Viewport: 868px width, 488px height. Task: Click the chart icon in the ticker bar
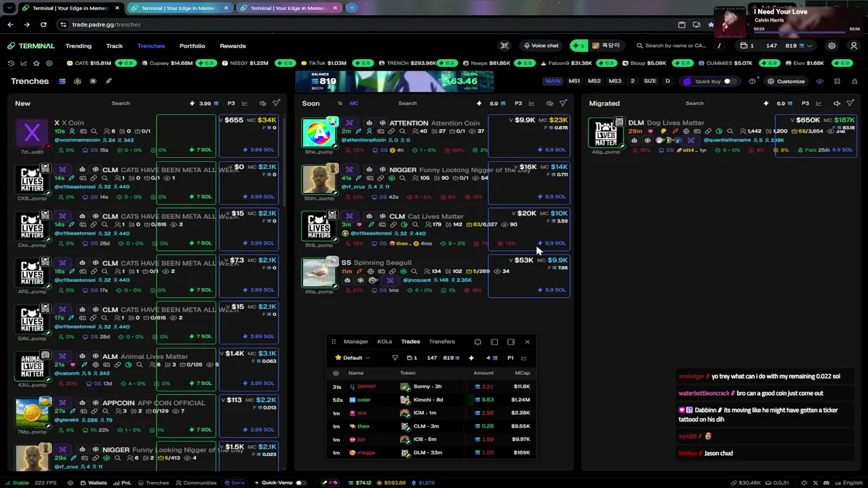point(24,63)
